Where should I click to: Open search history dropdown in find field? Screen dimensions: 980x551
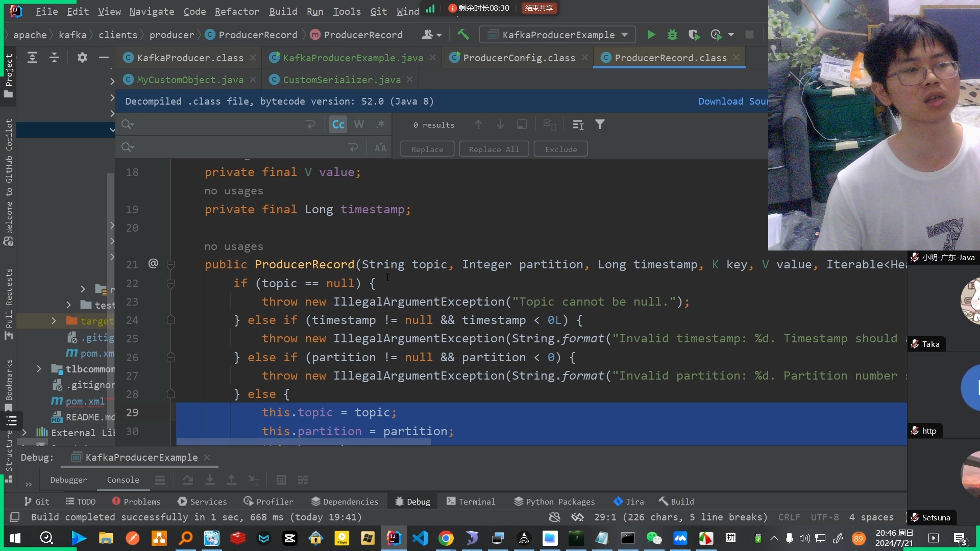coord(128,124)
